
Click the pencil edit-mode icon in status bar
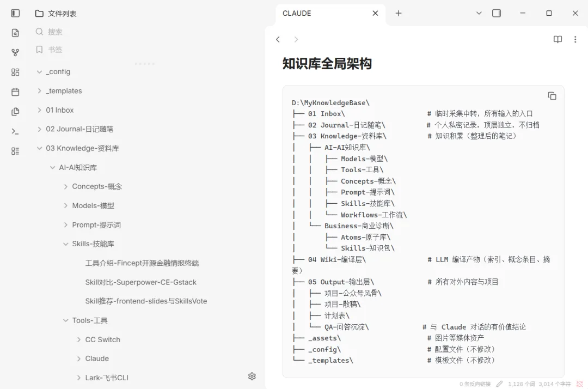click(x=499, y=384)
